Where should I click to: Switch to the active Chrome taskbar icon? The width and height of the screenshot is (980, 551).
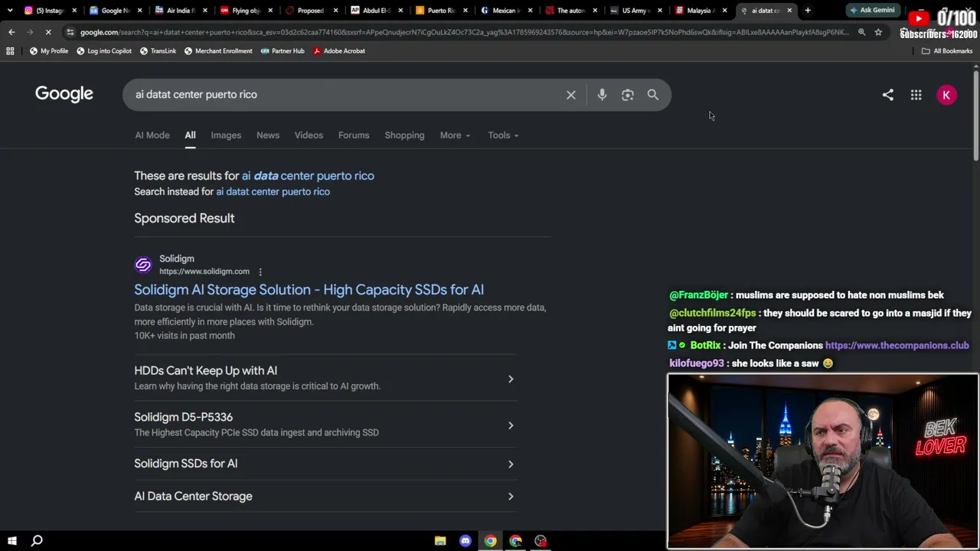tap(491, 541)
